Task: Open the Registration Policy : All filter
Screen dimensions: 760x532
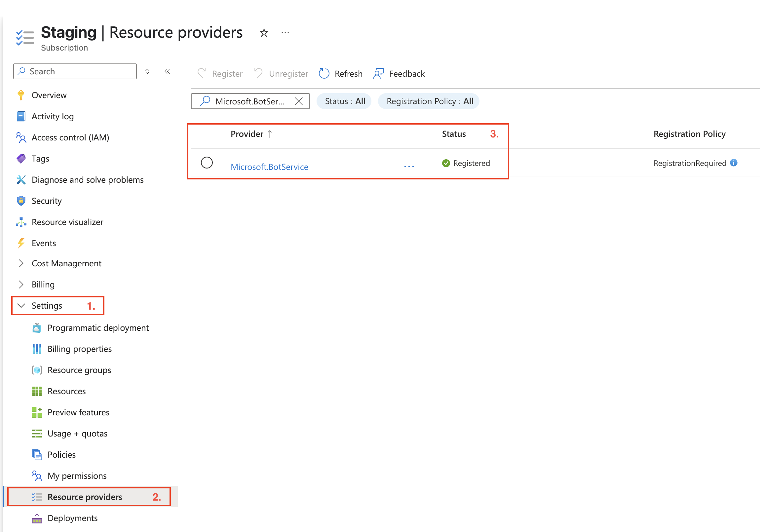Action: pos(428,101)
